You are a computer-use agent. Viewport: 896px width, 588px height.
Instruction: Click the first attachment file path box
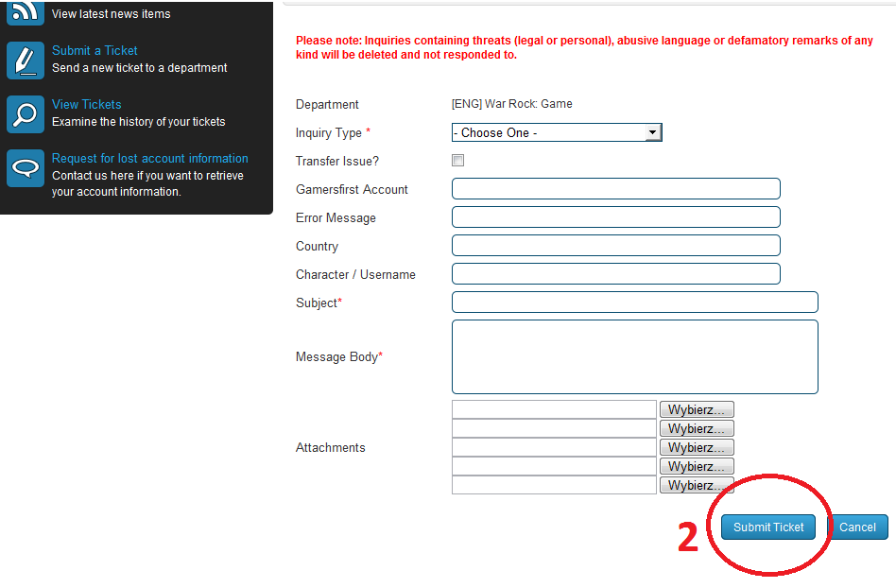554,409
